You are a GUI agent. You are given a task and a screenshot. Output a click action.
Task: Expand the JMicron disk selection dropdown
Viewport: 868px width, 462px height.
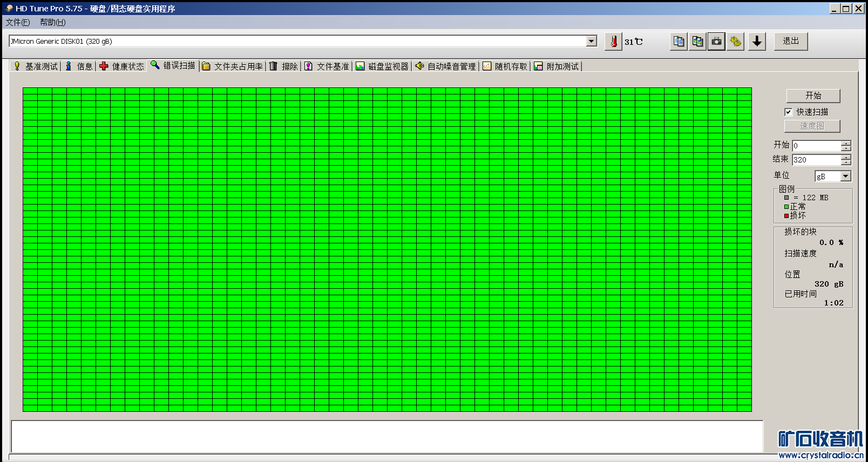(x=592, y=41)
